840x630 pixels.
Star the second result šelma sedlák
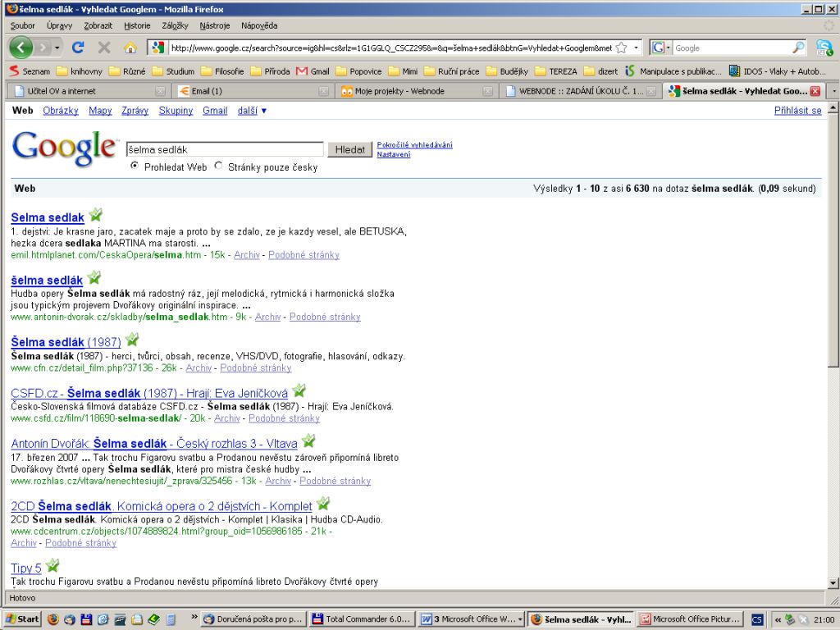(x=94, y=277)
